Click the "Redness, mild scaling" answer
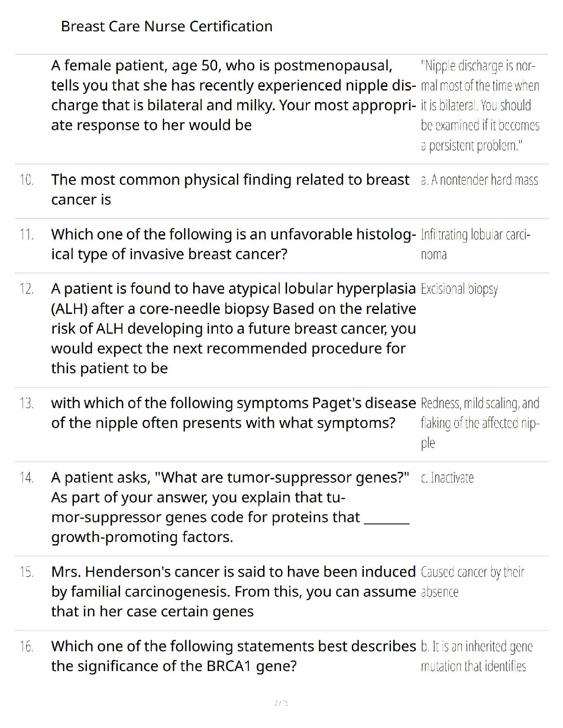Viewport: 563px width, 728px height. point(480,423)
